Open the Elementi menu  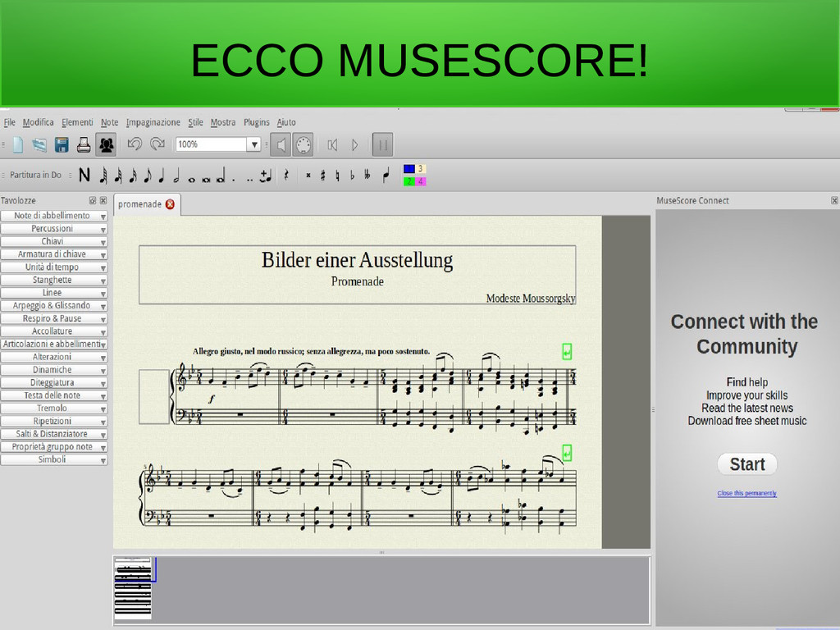(77, 122)
